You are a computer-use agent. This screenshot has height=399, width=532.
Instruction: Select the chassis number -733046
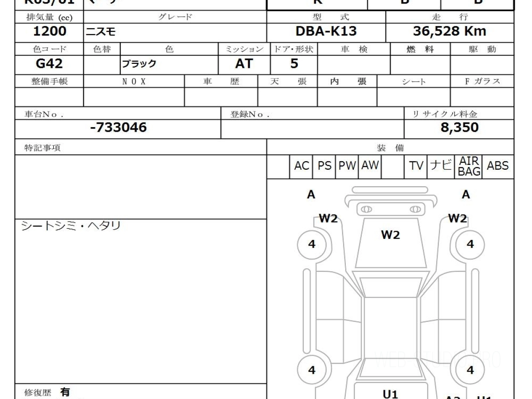[x=118, y=128]
